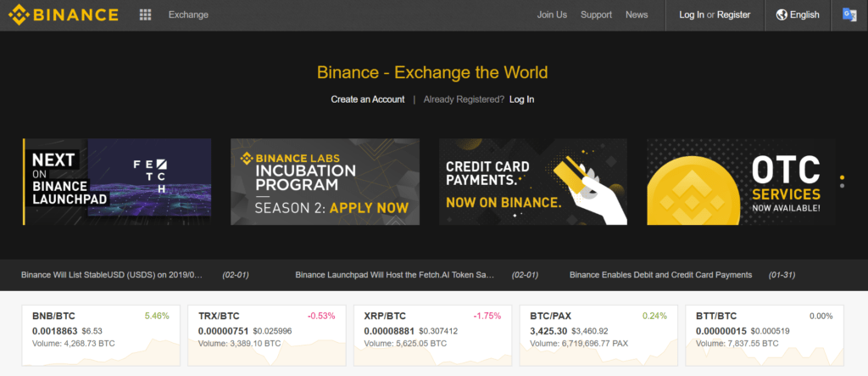Open the Credit Card Payments banner
868x376 pixels.
(x=533, y=182)
